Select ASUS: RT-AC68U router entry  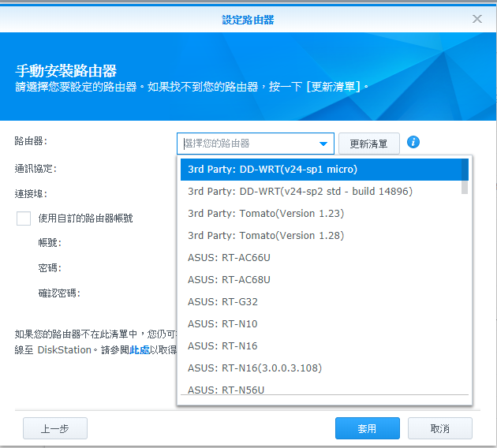pos(324,280)
